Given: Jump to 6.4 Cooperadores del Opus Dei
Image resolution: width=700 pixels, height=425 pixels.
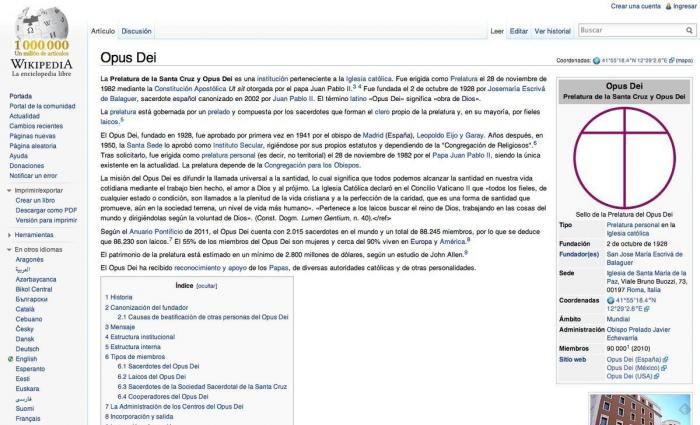Looking at the screenshot, I should [163, 396].
